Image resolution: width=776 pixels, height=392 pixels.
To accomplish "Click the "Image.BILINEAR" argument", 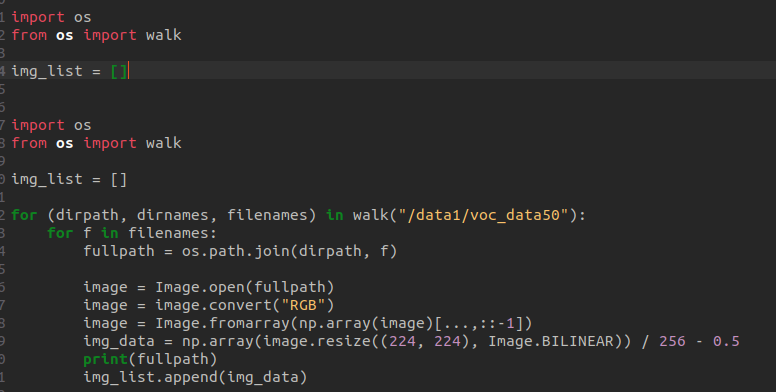I will coord(551,341).
